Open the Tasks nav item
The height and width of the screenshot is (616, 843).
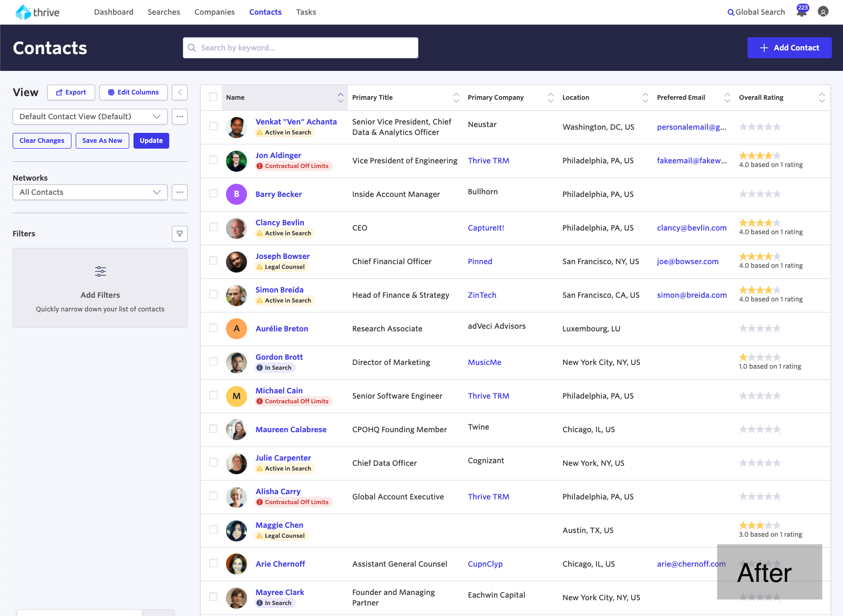point(306,12)
